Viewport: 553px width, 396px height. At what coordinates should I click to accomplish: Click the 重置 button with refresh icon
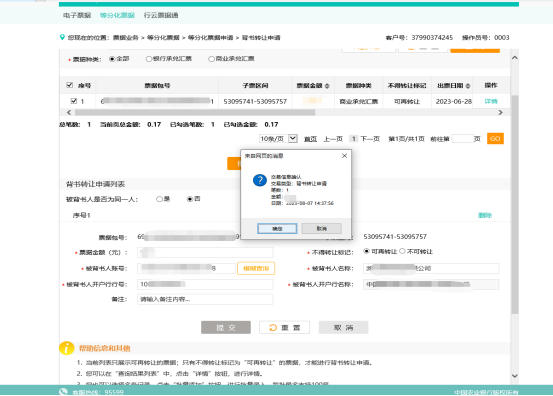[x=285, y=327]
